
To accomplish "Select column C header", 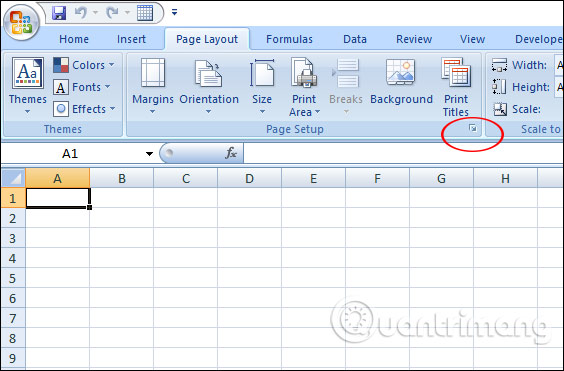I will (186, 178).
